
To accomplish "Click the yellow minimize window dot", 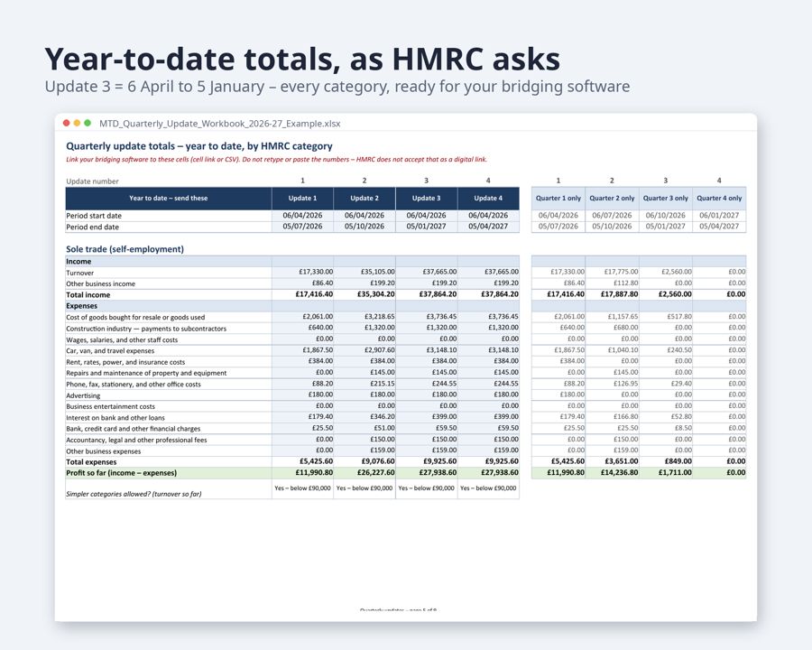I will 77,123.
